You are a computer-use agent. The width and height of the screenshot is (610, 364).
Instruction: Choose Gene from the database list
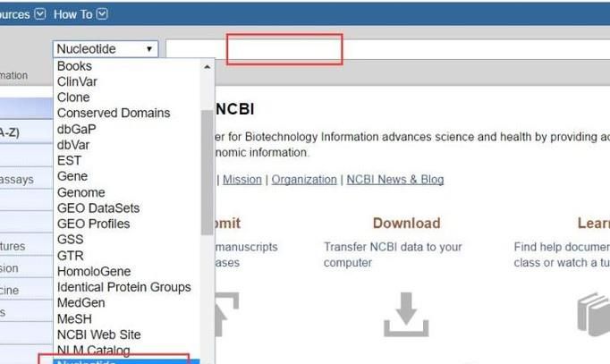pyautogui.click(x=72, y=176)
